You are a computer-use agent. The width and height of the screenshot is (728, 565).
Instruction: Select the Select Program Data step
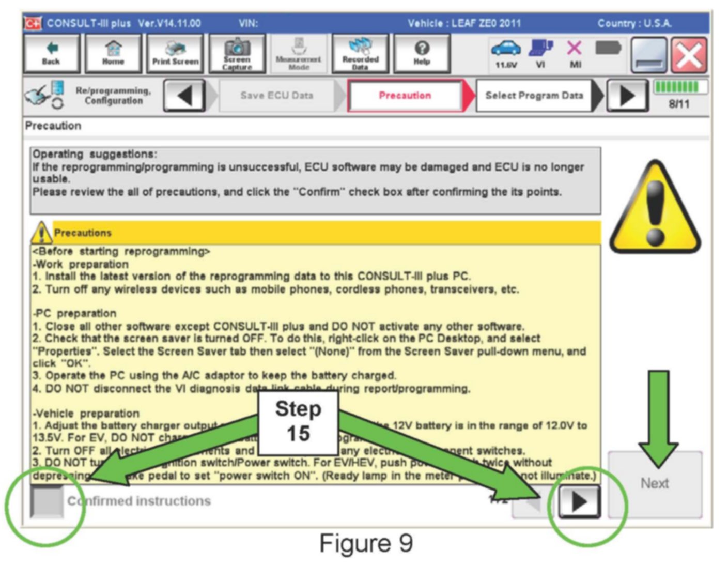pos(534,96)
